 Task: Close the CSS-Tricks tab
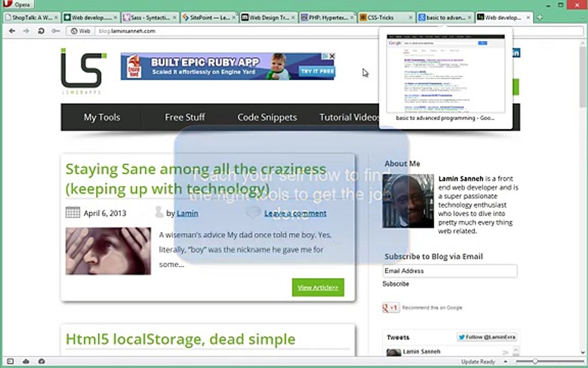pyautogui.click(x=410, y=17)
